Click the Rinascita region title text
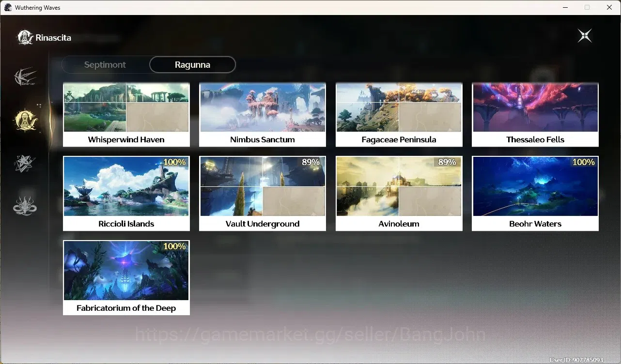The image size is (621, 364). pyautogui.click(x=53, y=38)
